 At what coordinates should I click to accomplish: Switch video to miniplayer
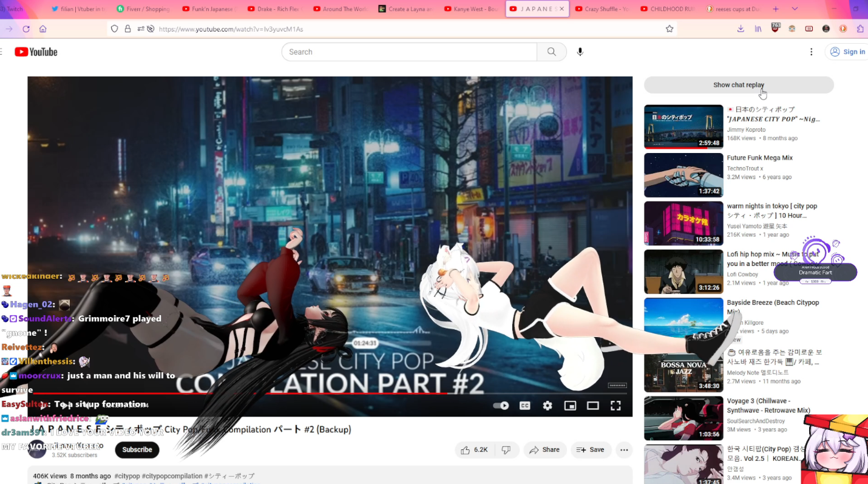(x=570, y=406)
